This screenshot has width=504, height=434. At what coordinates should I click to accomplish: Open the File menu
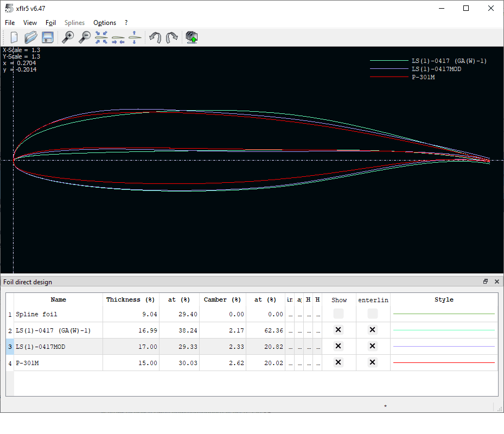(x=10, y=23)
